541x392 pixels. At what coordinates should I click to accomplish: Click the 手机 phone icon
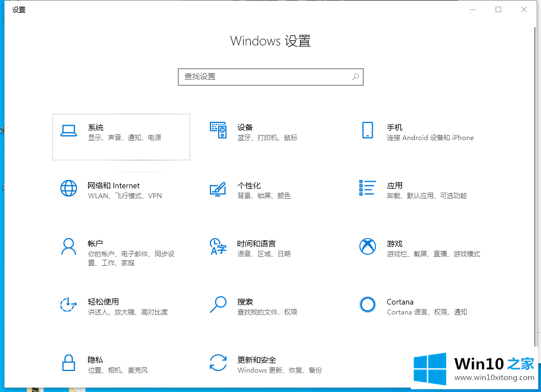(x=368, y=130)
